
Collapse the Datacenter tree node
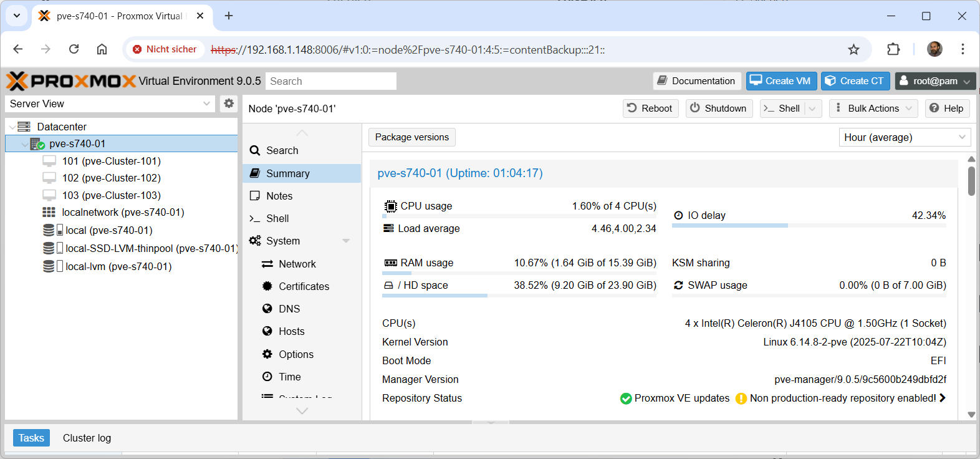tap(12, 127)
